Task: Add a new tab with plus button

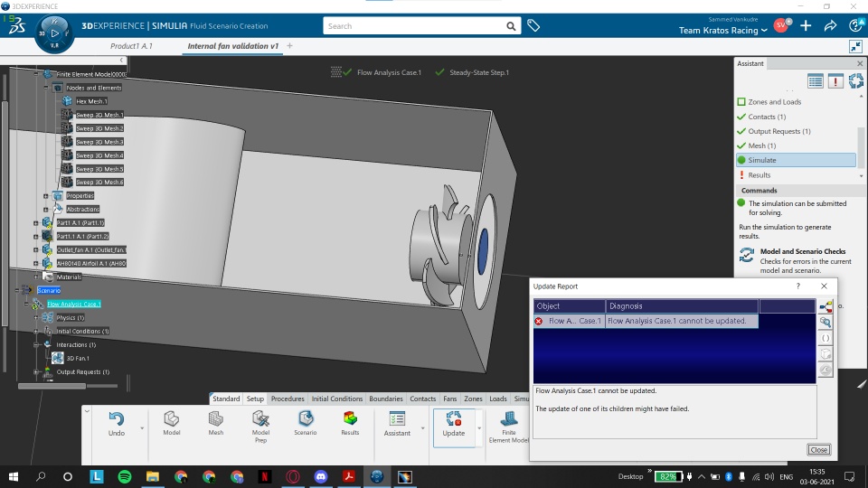Action: point(289,46)
